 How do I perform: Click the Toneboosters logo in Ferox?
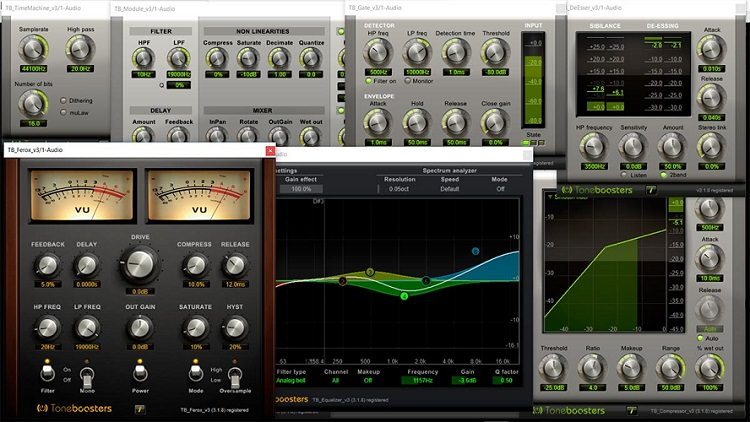click(75, 408)
